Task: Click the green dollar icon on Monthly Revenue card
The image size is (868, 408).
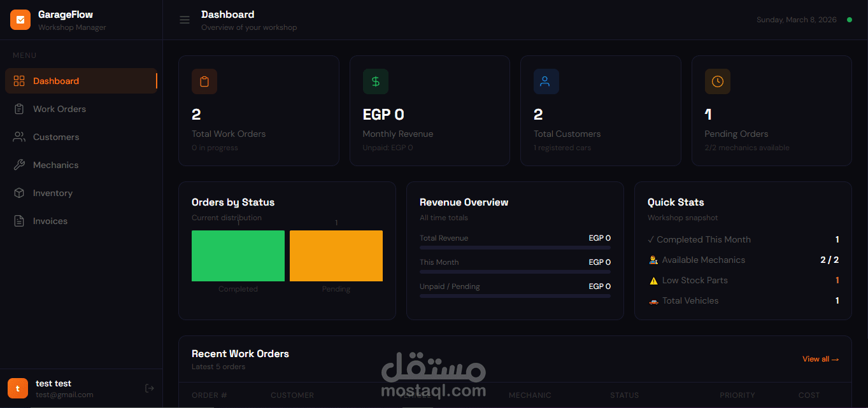Action: (375, 81)
